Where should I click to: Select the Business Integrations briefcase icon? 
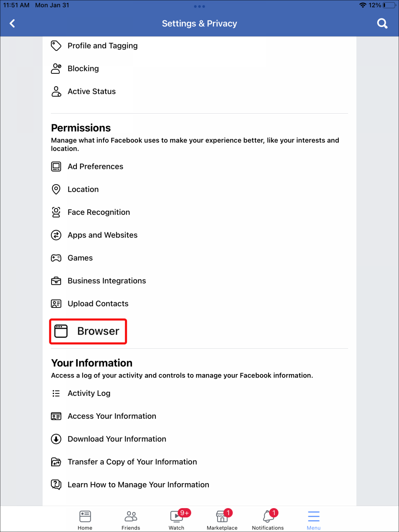tap(56, 281)
